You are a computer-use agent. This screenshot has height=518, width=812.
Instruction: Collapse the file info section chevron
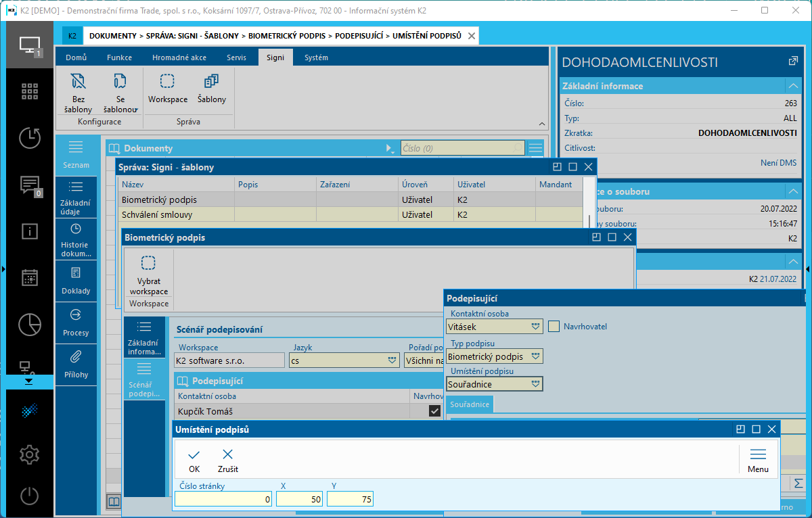coord(792,191)
